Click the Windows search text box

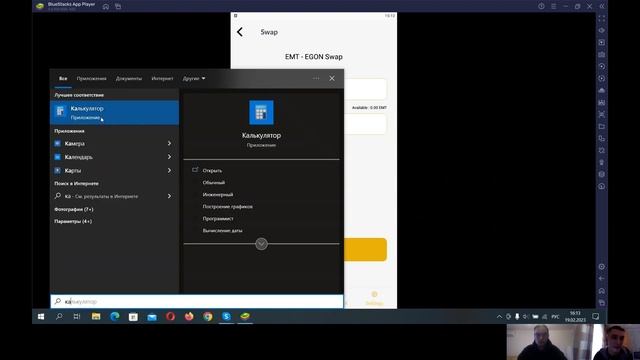197,302
